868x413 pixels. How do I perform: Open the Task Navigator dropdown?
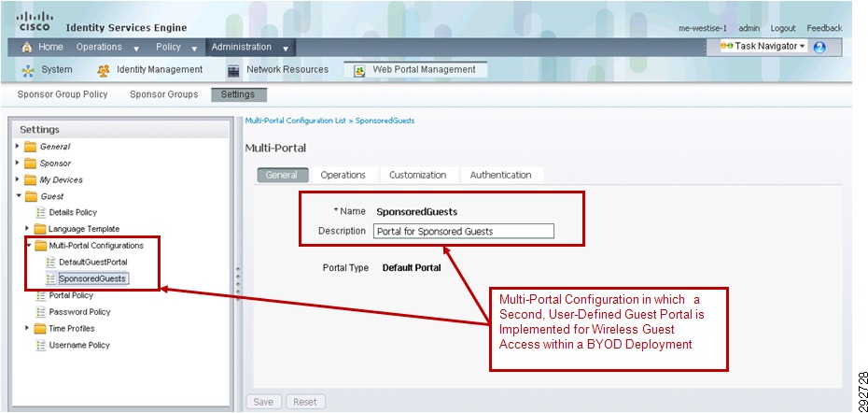click(802, 47)
